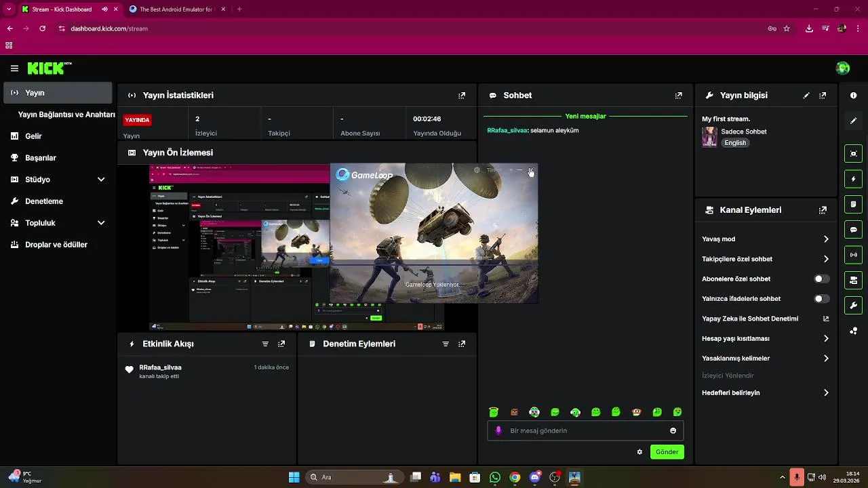Open chat settings gear next to Gönder
This screenshot has width=868, height=488.
[x=639, y=452]
